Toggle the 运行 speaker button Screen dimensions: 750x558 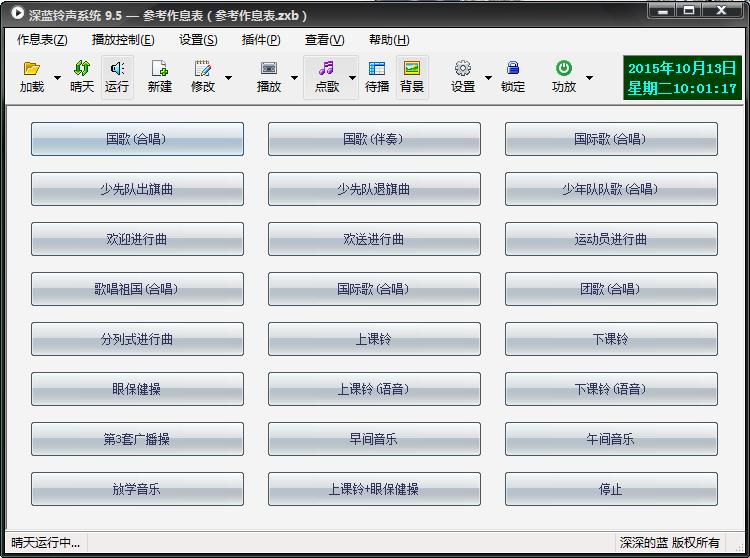(x=117, y=69)
